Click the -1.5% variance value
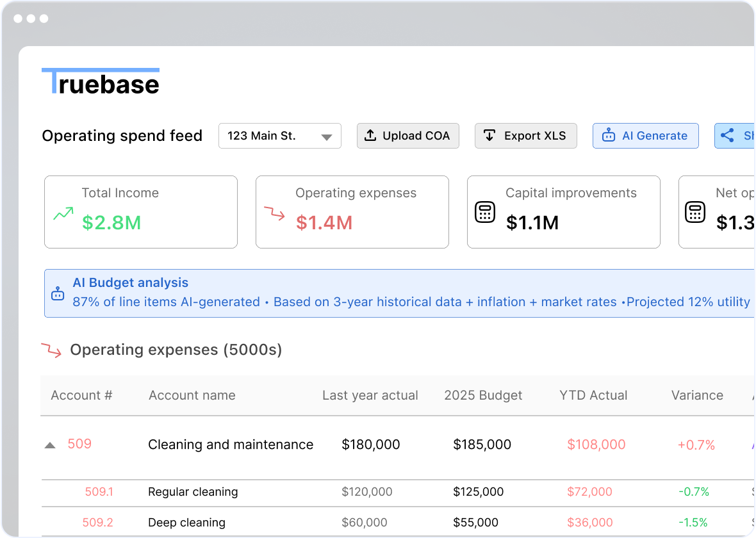 click(x=693, y=523)
